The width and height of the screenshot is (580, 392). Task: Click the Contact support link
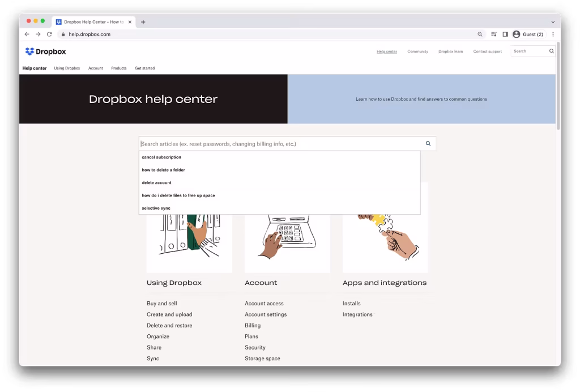point(488,52)
